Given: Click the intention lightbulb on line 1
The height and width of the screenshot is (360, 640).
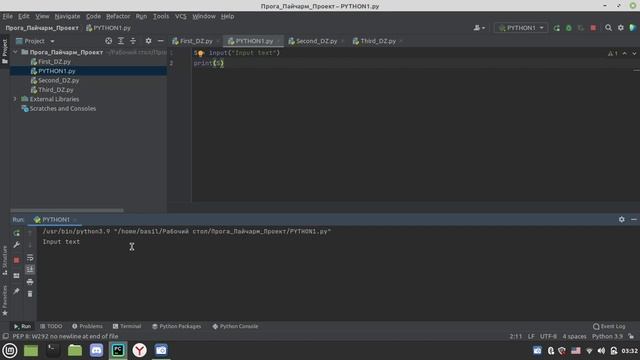Looking at the screenshot, I should click(201, 53).
